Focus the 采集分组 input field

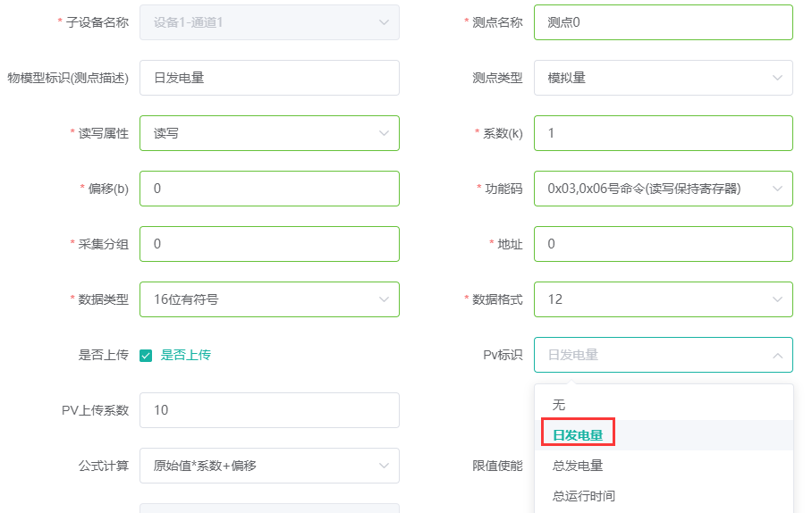(269, 244)
